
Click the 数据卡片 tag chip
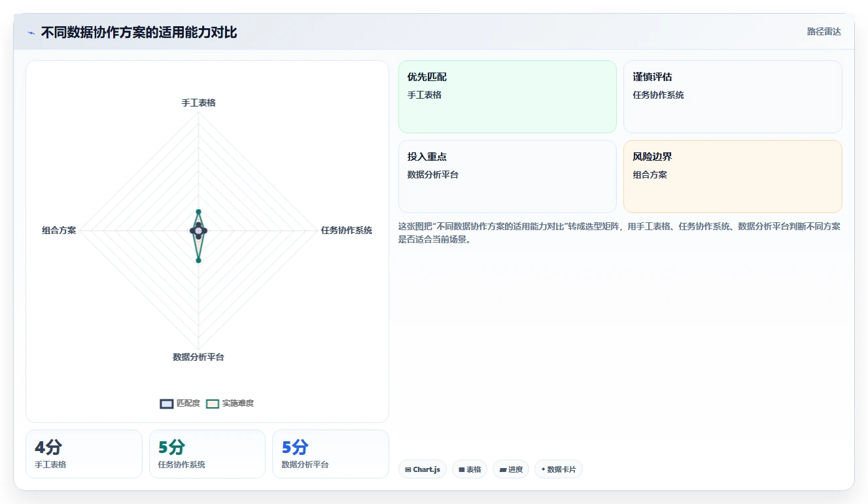[559, 469]
